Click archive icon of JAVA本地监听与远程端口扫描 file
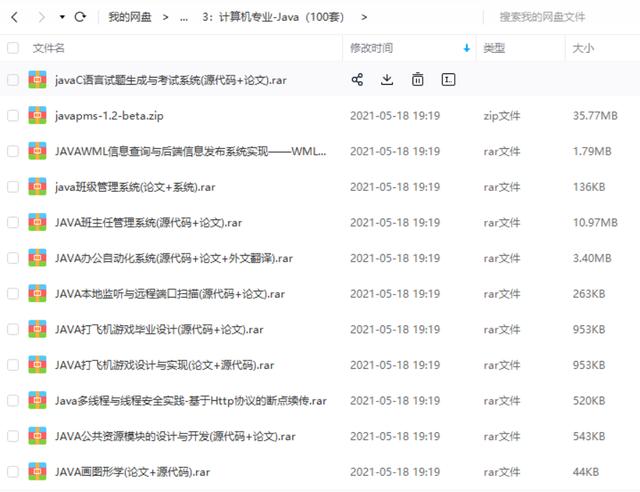 point(37,293)
